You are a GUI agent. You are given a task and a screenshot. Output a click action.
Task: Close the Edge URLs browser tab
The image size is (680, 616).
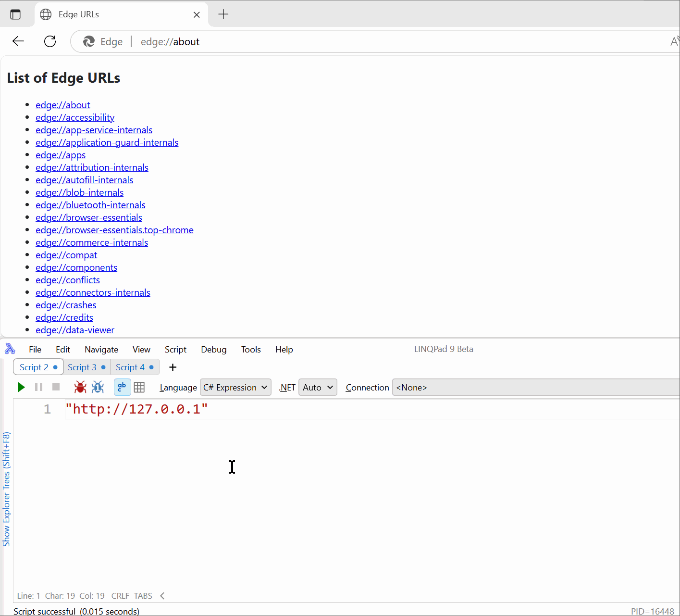pyautogui.click(x=197, y=15)
